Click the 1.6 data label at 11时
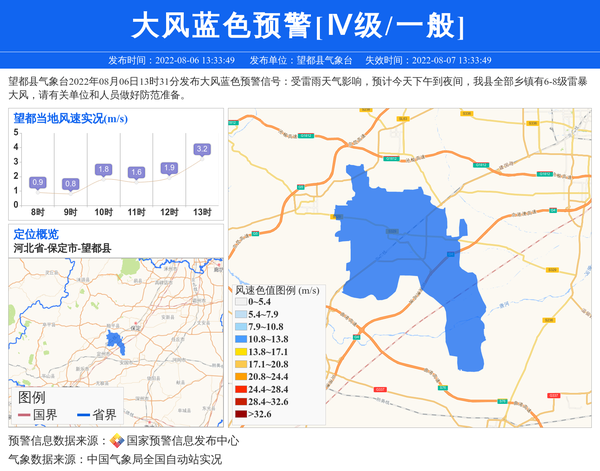The height and width of the screenshot is (471, 600). 136,173
